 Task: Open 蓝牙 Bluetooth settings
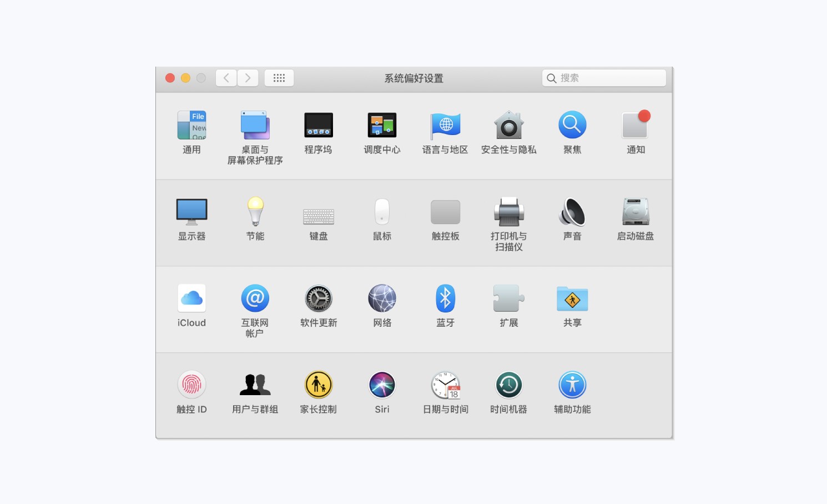pos(445,299)
